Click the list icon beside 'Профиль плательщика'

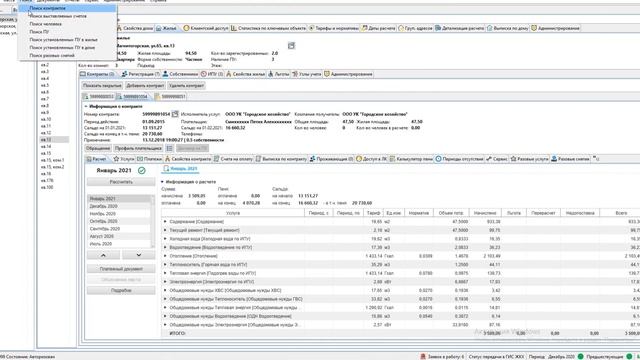169,148
